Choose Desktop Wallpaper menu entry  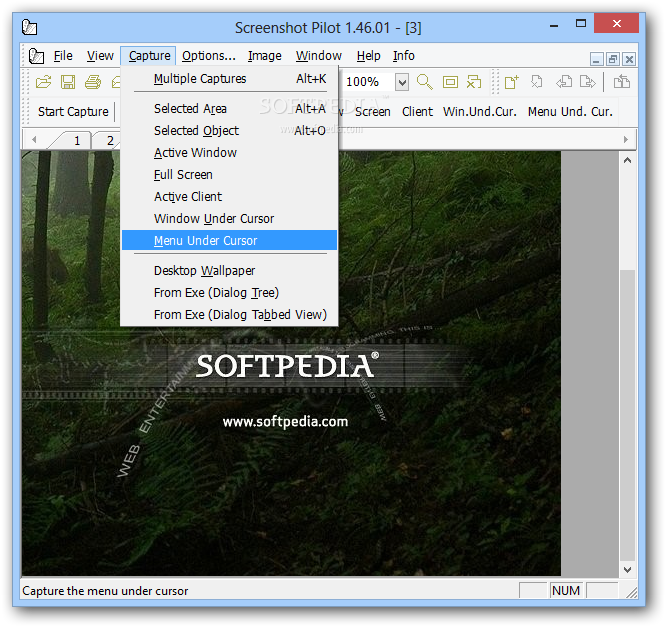click(x=229, y=271)
